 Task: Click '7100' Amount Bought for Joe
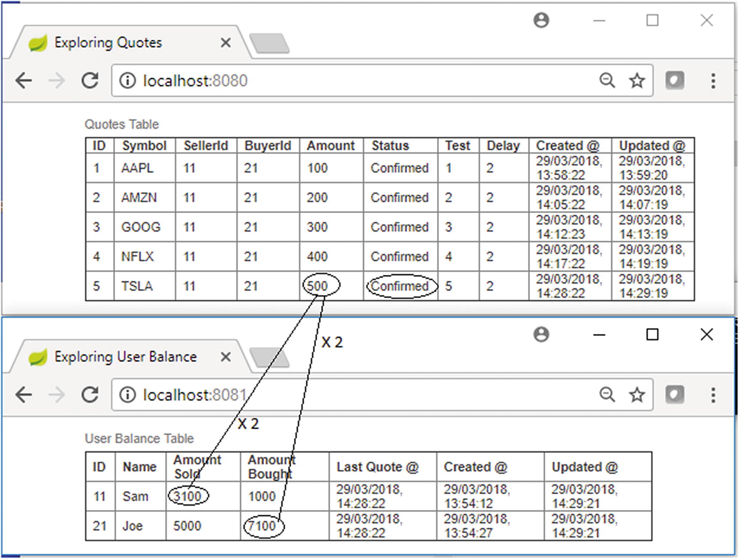tap(262, 526)
